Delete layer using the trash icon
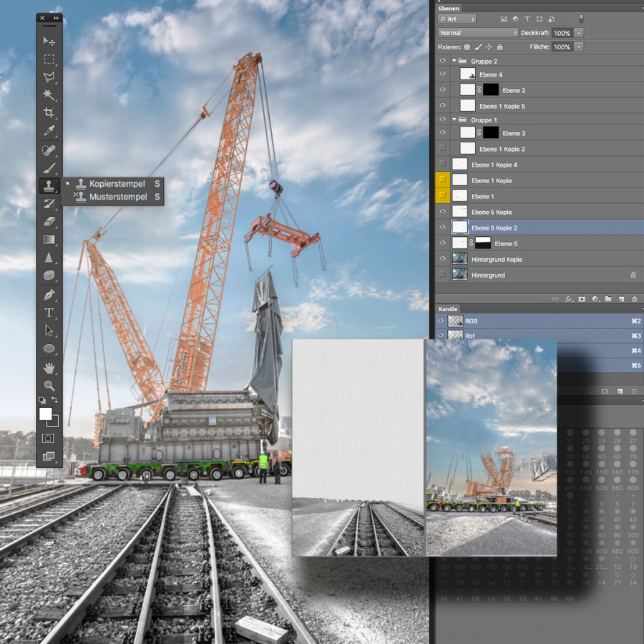Screen dimensions: 644x644 pyautogui.click(x=634, y=298)
